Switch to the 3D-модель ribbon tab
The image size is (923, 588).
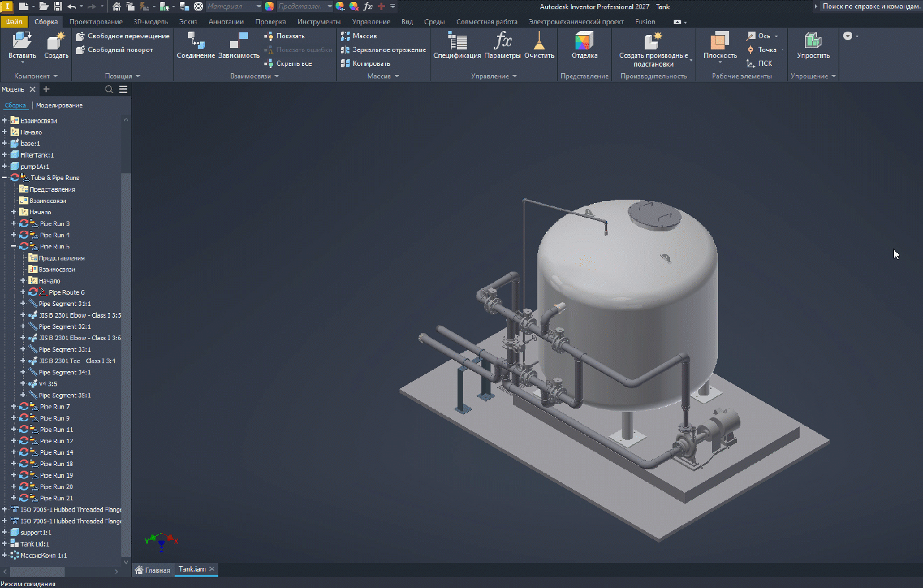pyautogui.click(x=151, y=22)
